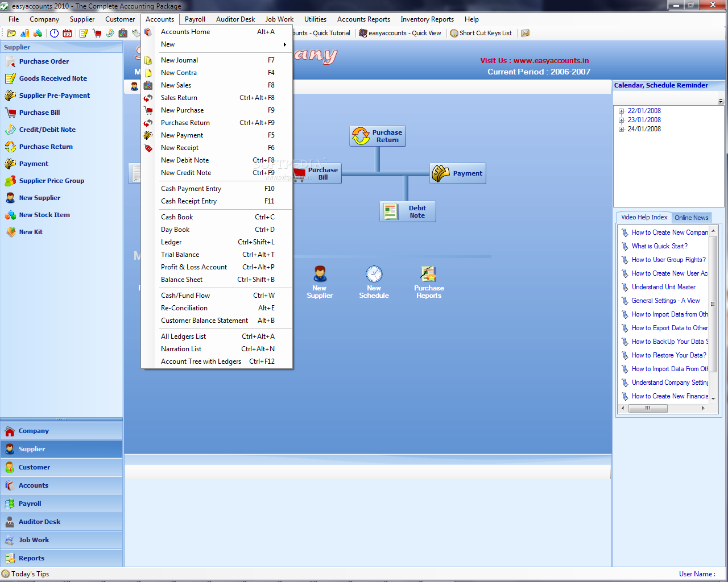Click the calendar panel dropdown arrow
This screenshot has height=582, width=728.
click(721, 101)
